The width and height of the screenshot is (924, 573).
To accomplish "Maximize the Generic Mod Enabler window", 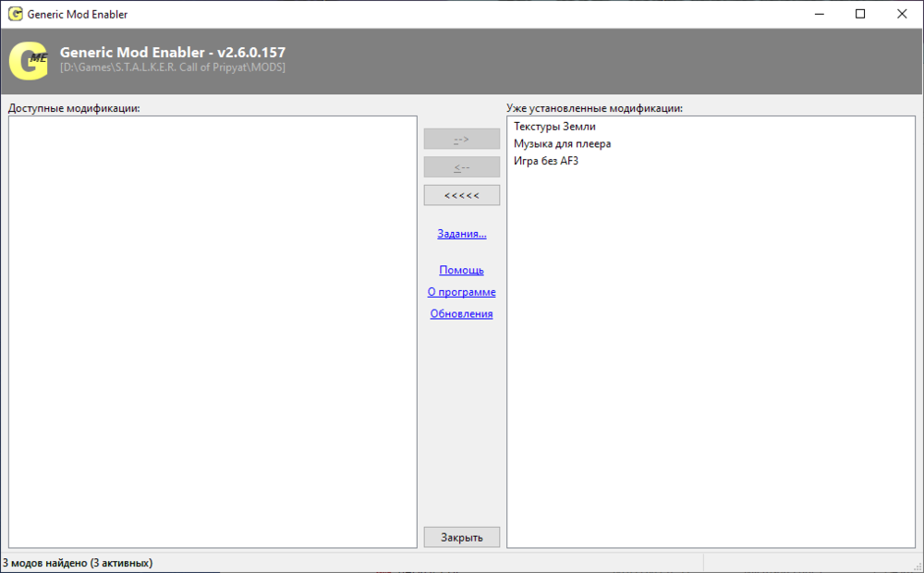I will 860,14.
